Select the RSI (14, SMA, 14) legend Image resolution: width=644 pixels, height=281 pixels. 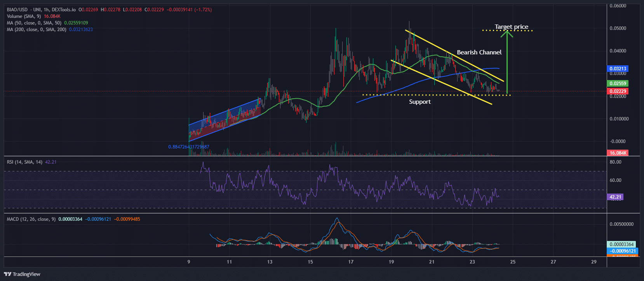(24, 162)
